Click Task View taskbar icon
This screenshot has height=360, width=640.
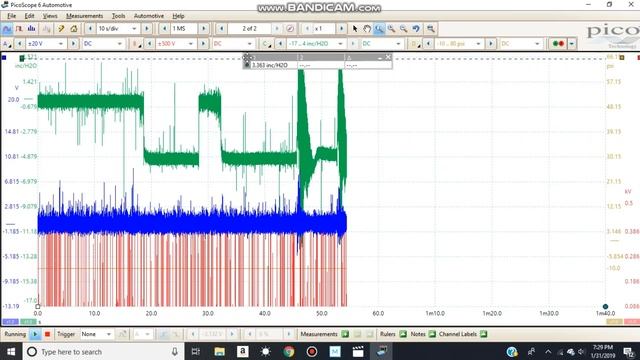[x=196, y=351]
